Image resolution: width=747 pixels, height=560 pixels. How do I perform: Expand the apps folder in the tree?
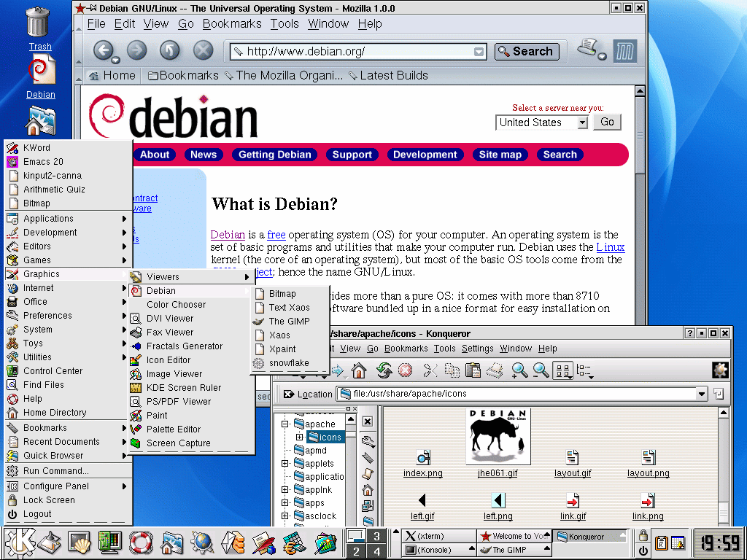point(285,503)
